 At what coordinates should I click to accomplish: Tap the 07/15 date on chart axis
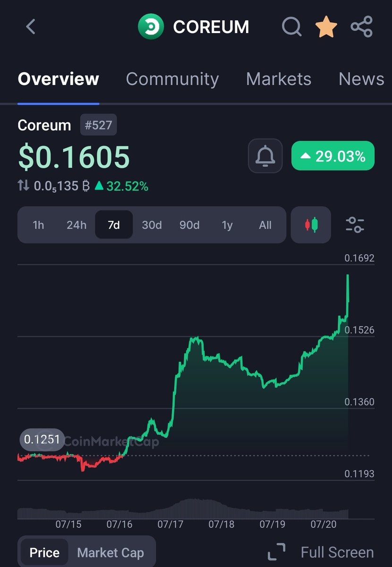point(68,524)
